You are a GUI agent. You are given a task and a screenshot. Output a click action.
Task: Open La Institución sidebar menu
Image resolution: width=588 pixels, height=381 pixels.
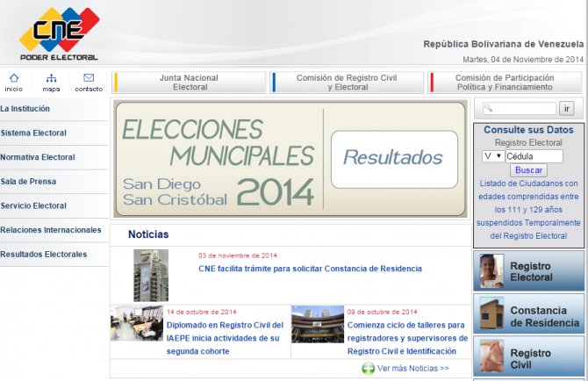(x=26, y=109)
